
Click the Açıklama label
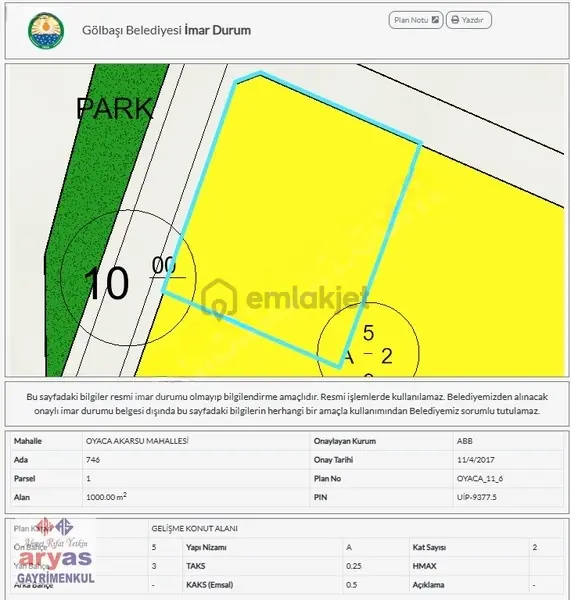click(428, 585)
